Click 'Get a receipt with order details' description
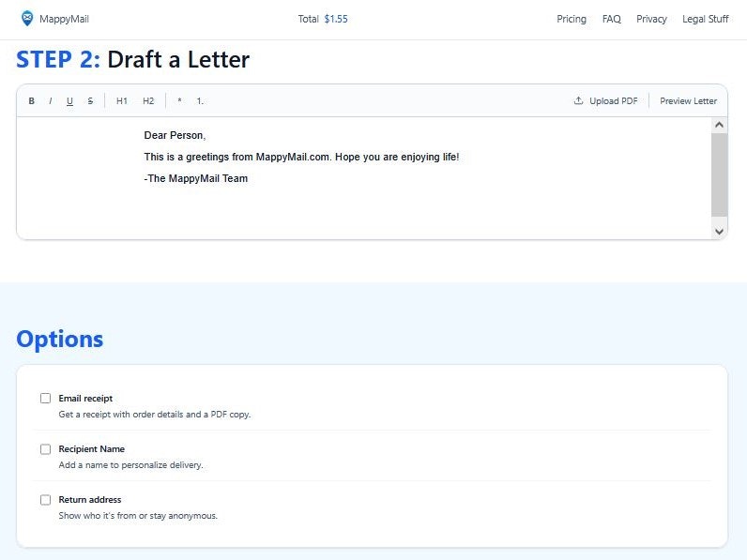The width and height of the screenshot is (747, 560). point(154,415)
